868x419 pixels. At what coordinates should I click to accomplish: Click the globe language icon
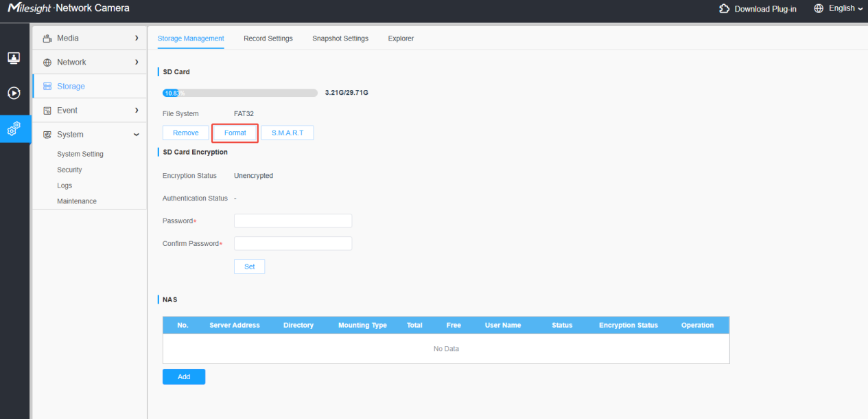coord(819,9)
